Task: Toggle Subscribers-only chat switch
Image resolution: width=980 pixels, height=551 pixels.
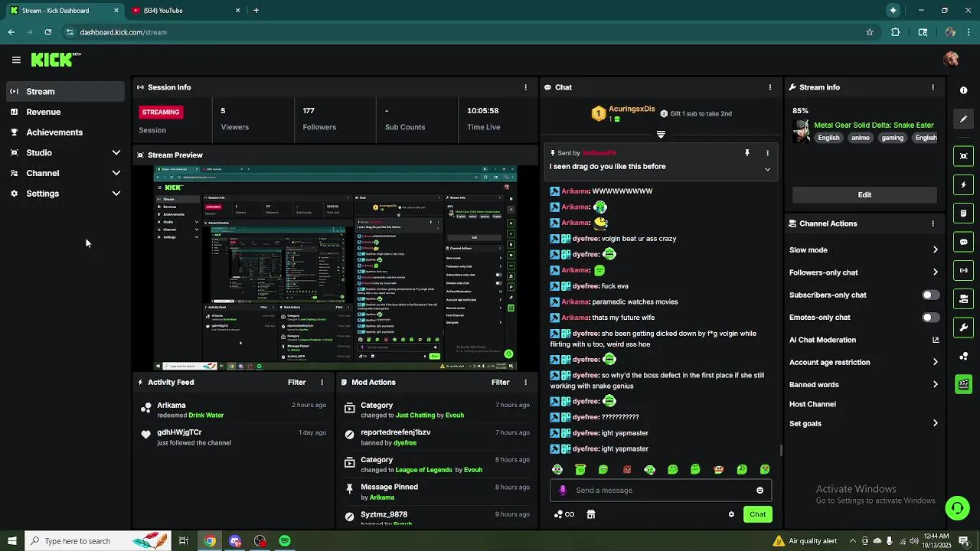Action: click(930, 295)
